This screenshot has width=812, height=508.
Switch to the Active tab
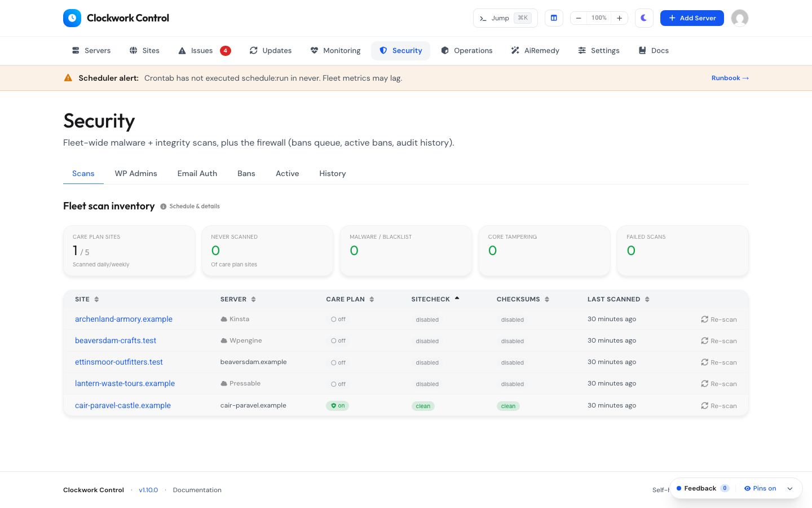pyautogui.click(x=288, y=174)
